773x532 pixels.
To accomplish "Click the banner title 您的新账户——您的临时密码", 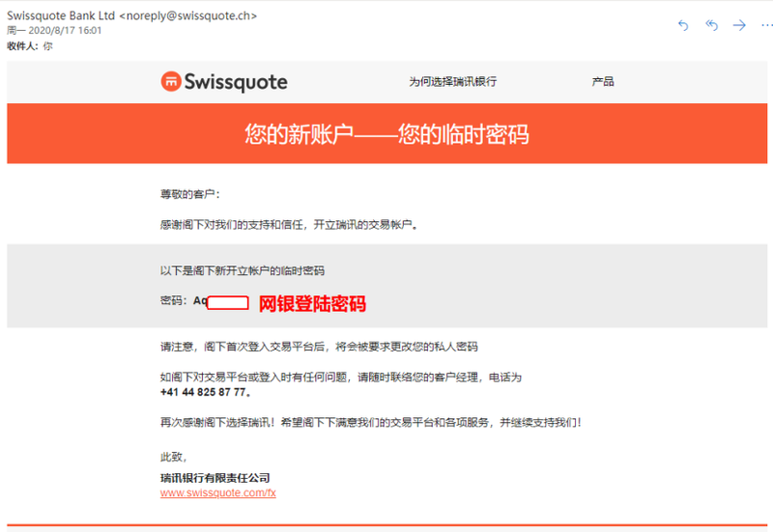I will pyautogui.click(x=387, y=134).
